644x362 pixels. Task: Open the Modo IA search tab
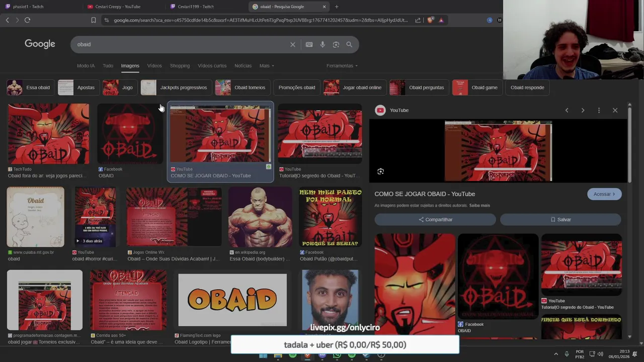[x=86, y=66]
